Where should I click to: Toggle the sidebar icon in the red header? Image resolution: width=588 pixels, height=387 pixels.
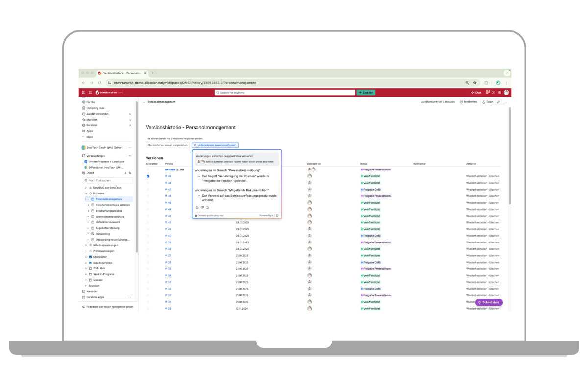[x=83, y=92]
